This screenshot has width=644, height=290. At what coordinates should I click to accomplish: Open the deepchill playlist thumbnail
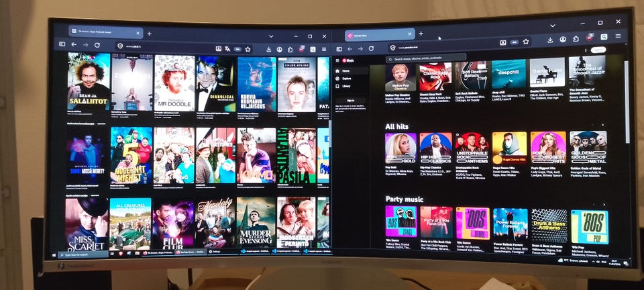point(508,74)
